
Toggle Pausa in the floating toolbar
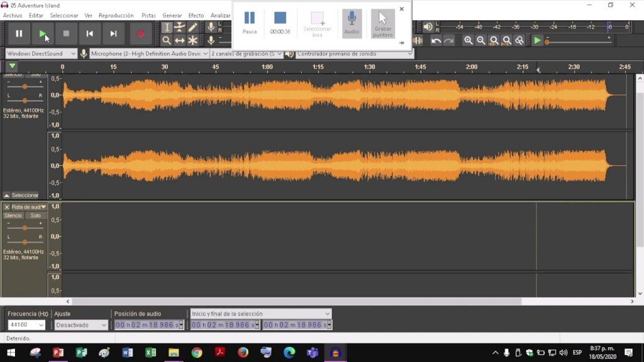point(250,21)
